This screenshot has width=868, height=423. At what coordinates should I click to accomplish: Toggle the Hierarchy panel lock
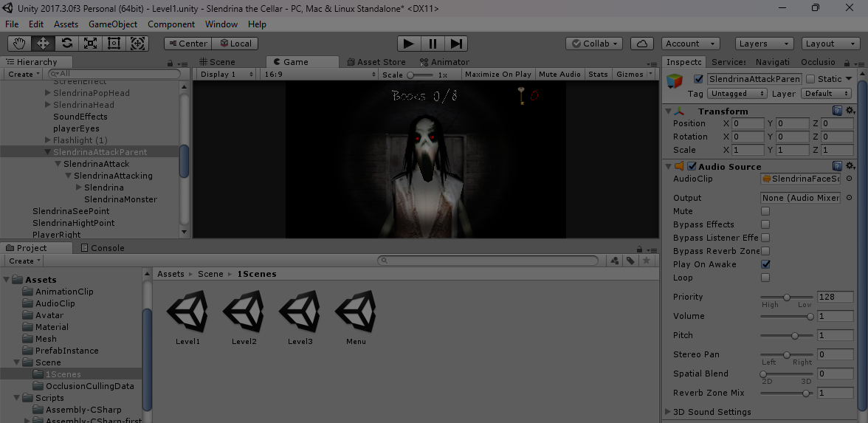coord(170,63)
